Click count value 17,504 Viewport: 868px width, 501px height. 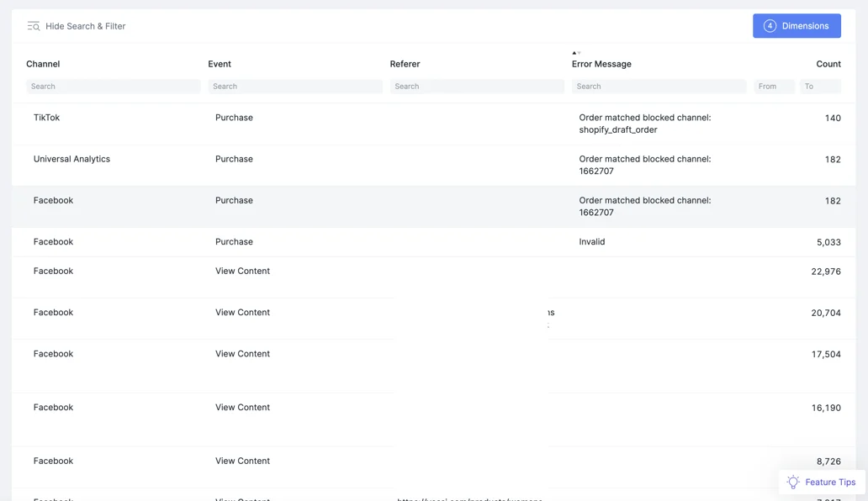point(826,355)
